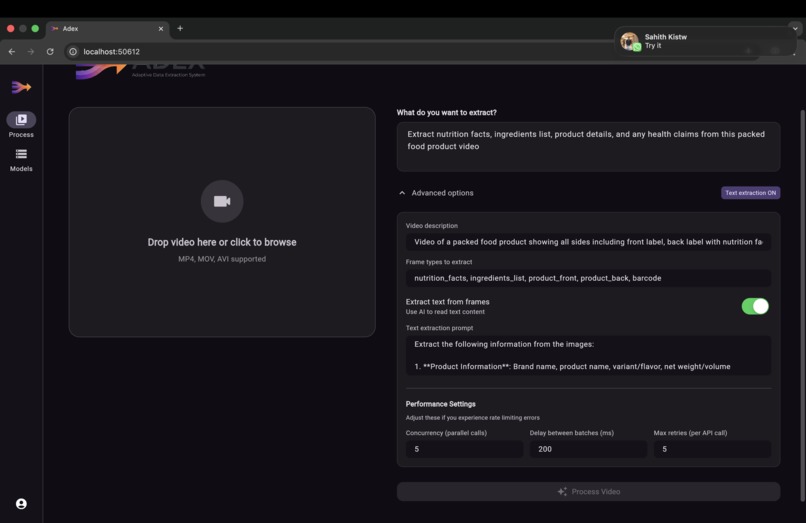806x523 pixels.
Task: Click the video camera upload icon
Action: (222, 201)
